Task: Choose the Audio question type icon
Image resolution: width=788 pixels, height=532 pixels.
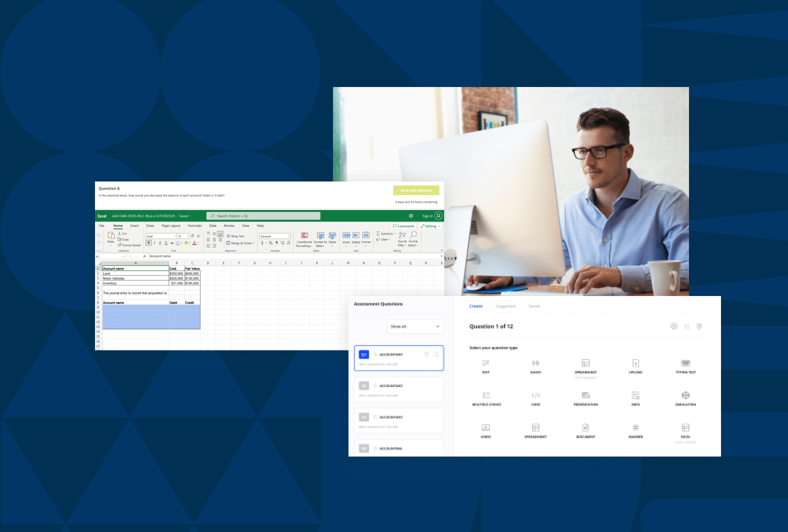Action: point(535,363)
